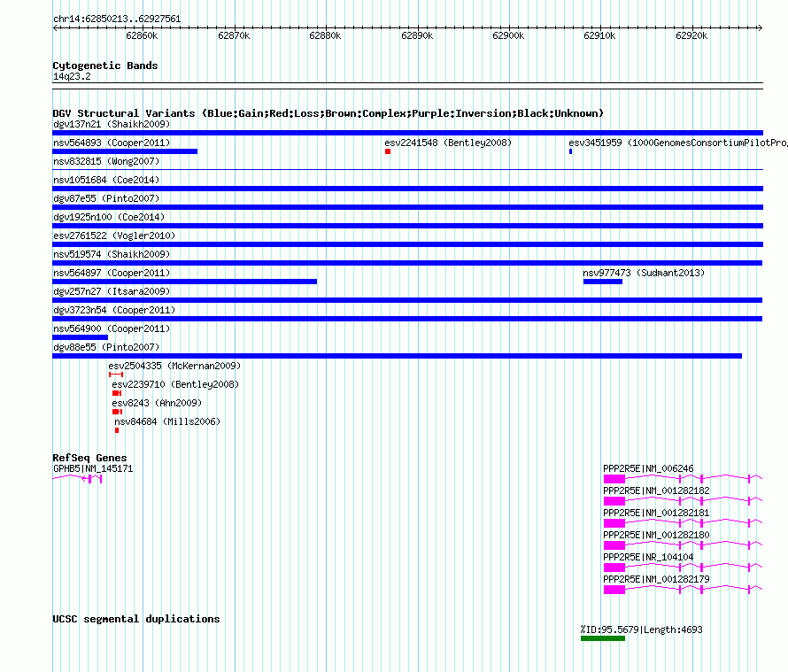The width and height of the screenshot is (788, 672).
Task: Open the GPHB5|NM_145171 gene label
Action: tap(93, 468)
